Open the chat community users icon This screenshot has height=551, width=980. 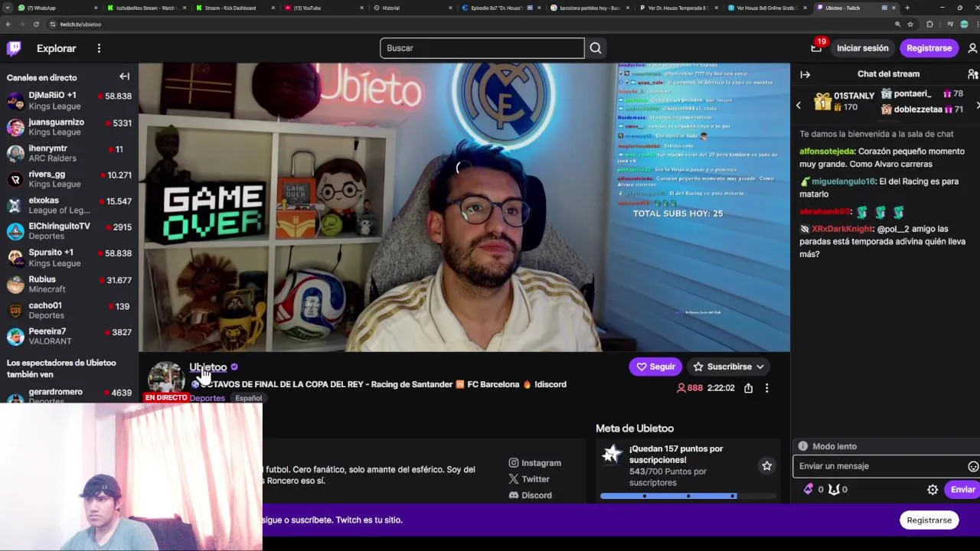(972, 74)
